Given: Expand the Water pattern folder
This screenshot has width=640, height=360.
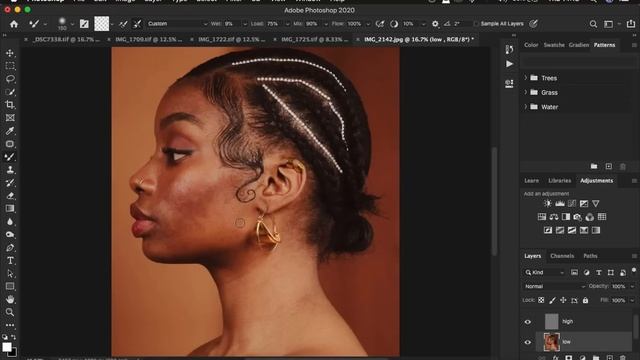Looking at the screenshot, I should (526, 107).
